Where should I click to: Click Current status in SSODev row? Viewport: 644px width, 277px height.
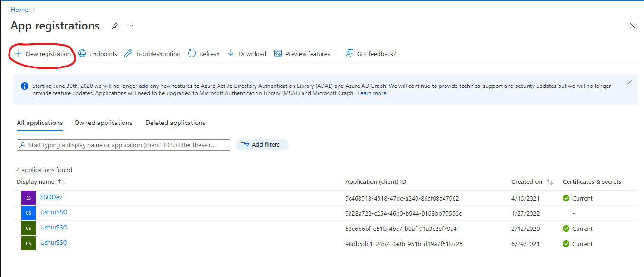point(578,198)
